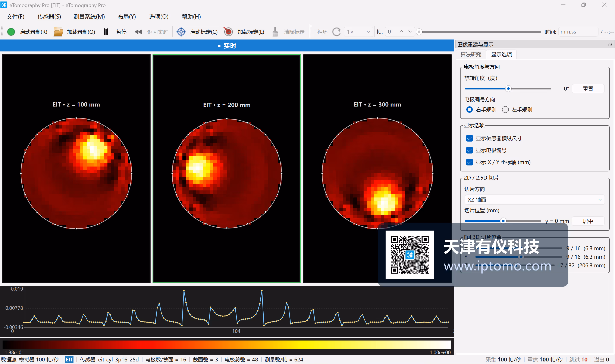Decrease the frame number with down arrow

tap(410, 32)
